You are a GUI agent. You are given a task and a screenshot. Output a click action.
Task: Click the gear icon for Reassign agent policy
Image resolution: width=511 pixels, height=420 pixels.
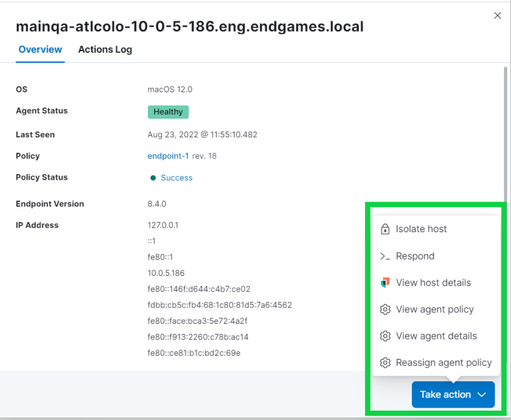pos(384,363)
